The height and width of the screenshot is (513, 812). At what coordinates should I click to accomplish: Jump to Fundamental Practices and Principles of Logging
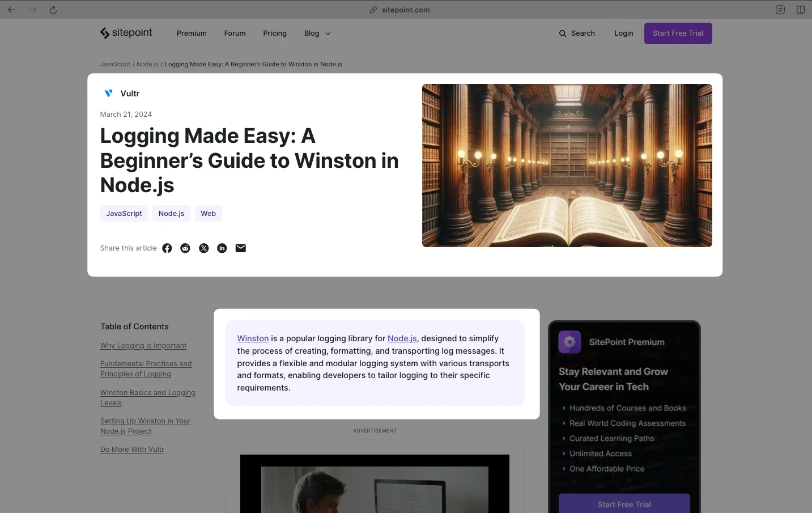coord(146,369)
